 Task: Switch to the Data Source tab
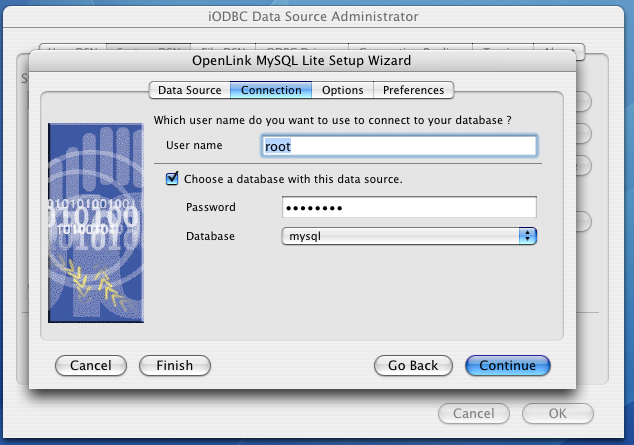point(190,90)
